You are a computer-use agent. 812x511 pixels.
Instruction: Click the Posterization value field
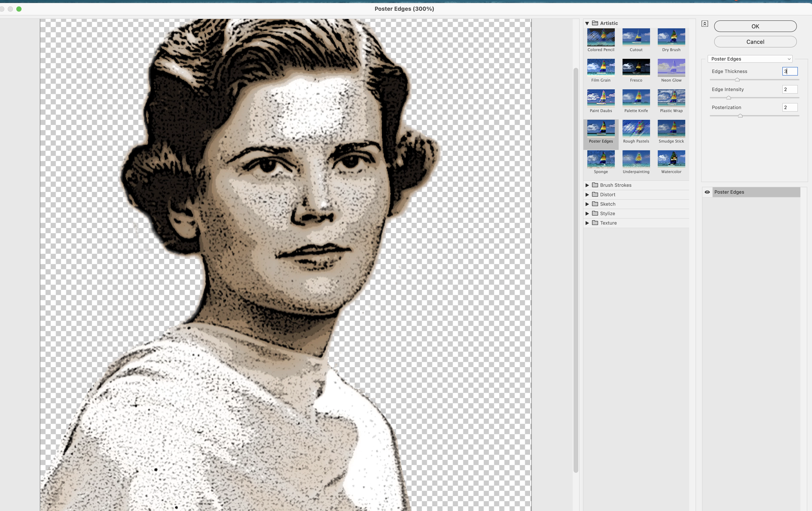coord(789,108)
